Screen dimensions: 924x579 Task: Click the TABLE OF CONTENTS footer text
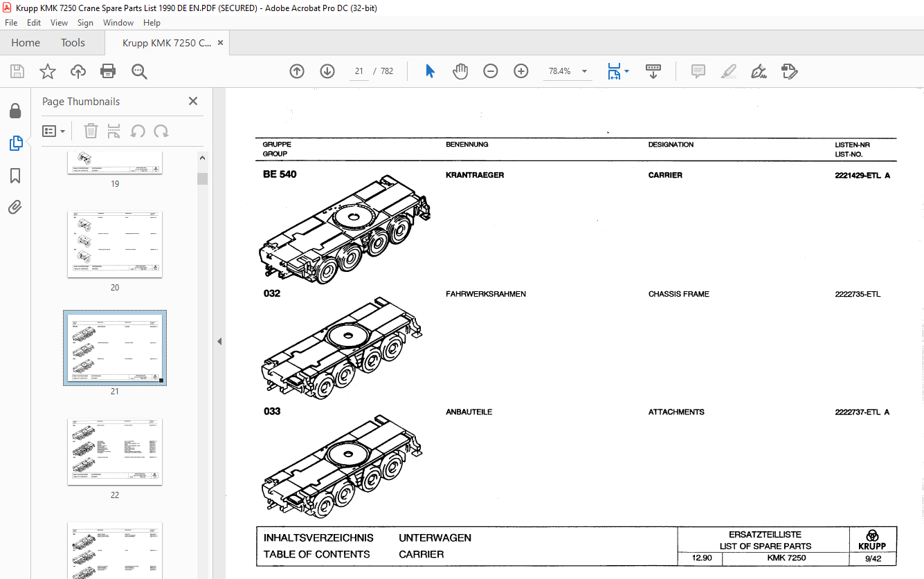click(316, 554)
